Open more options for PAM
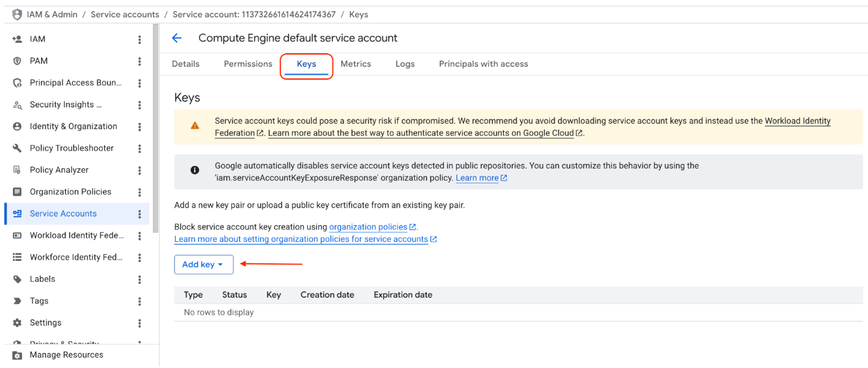This screenshot has height=368, width=868. tap(140, 61)
